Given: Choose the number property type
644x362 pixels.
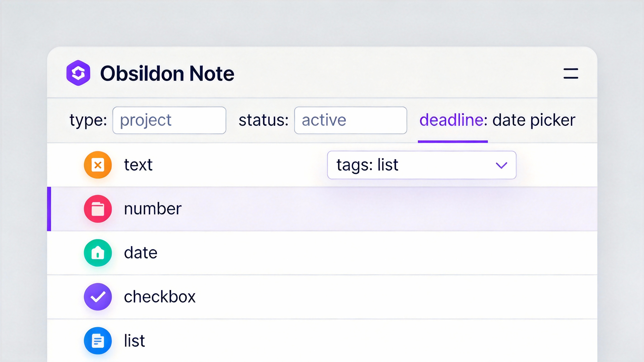Looking at the screenshot, I should click(x=153, y=209).
